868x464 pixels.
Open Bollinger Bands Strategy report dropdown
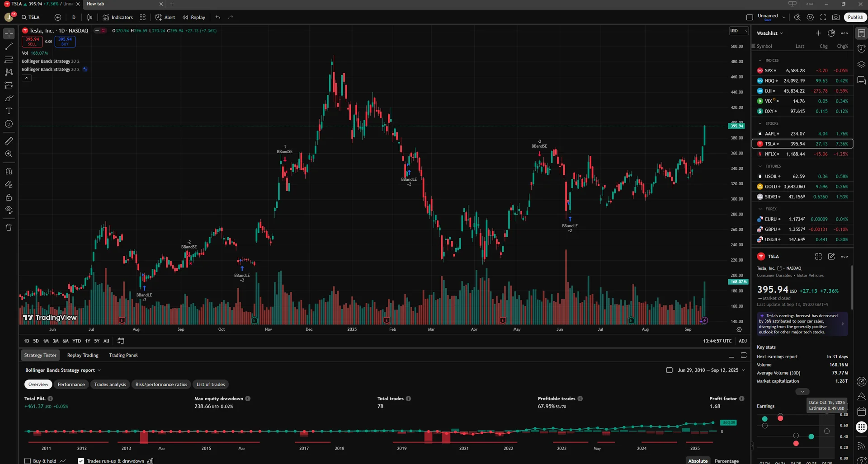[x=63, y=370]
